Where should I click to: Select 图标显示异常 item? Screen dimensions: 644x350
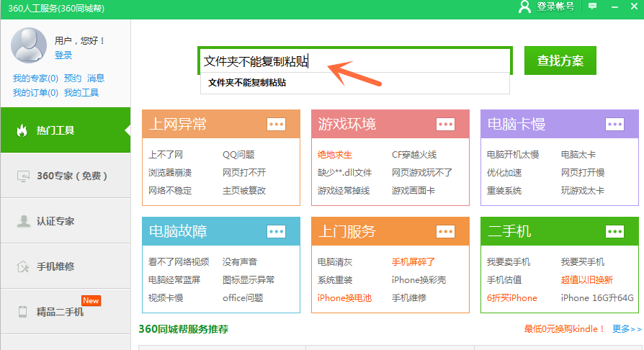tap(249, 280)
